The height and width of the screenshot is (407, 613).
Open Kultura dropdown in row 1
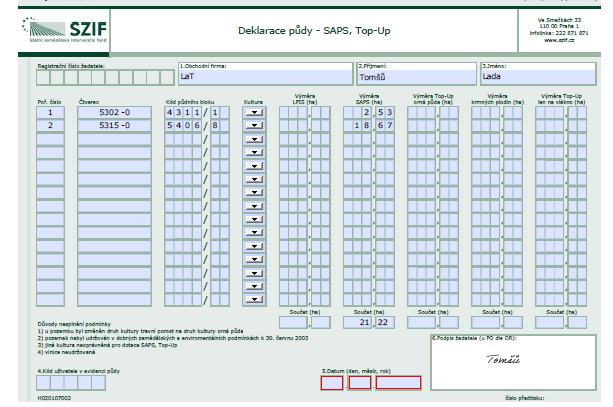[254, 113]
